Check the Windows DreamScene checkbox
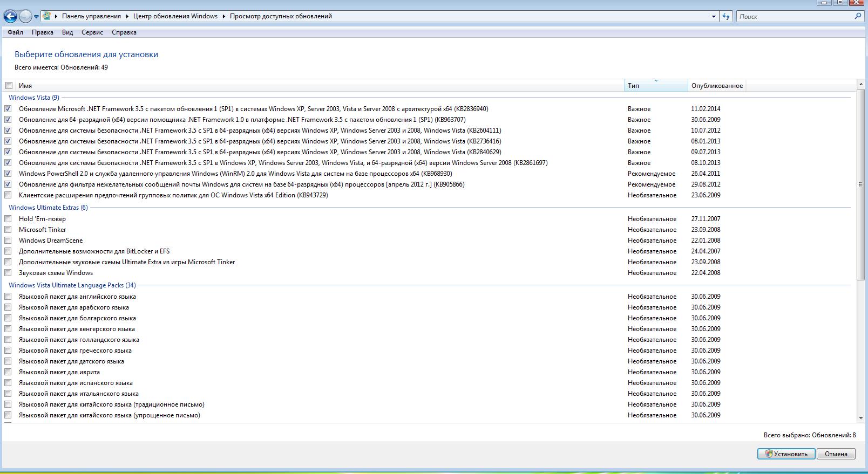Viewport: 868px width, 474px height. (8, 241)
